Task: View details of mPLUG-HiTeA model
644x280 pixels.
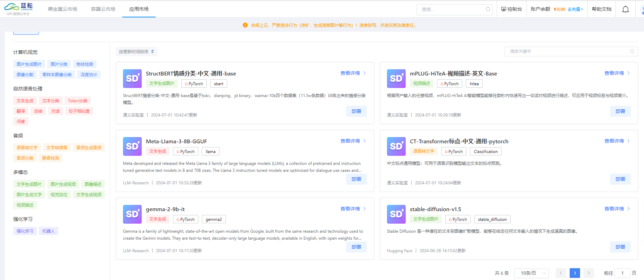Action: (x=617, y=73)
